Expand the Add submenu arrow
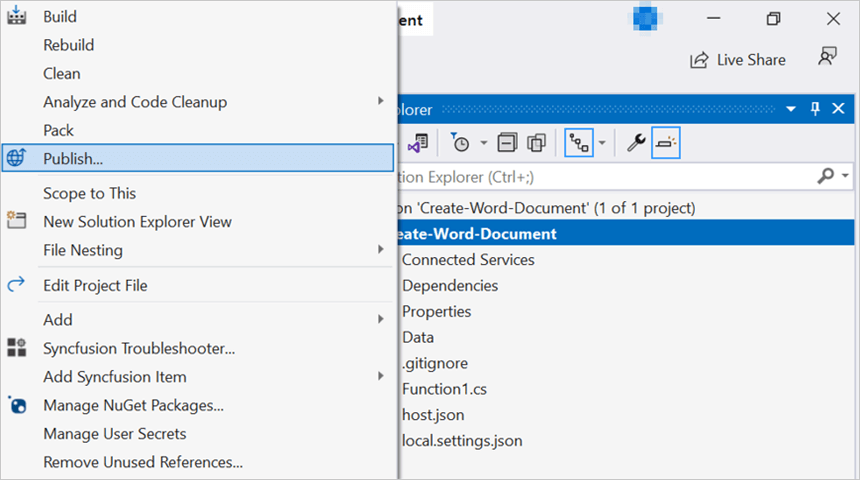The image size is (860, 480). tap(381, 319)
